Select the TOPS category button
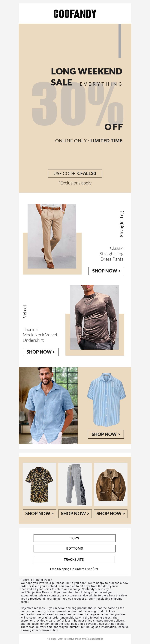150x644 pixels. (75, 538)
